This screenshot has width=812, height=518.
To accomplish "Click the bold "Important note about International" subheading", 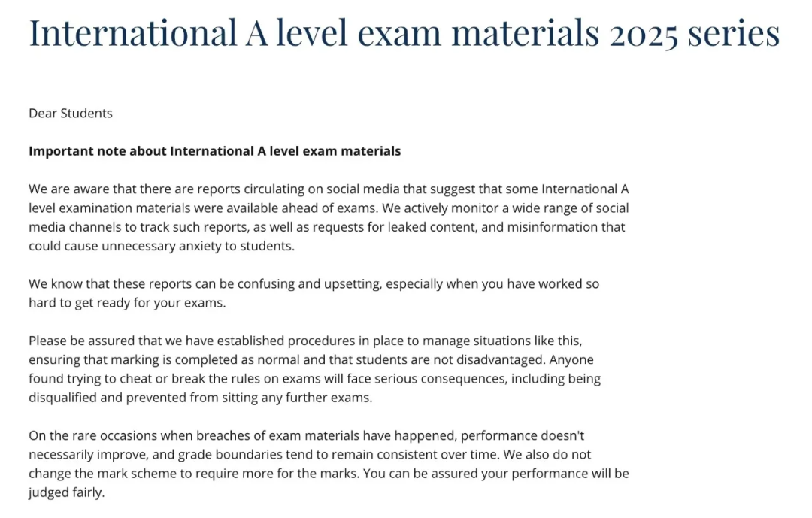I will coord(214,151).
